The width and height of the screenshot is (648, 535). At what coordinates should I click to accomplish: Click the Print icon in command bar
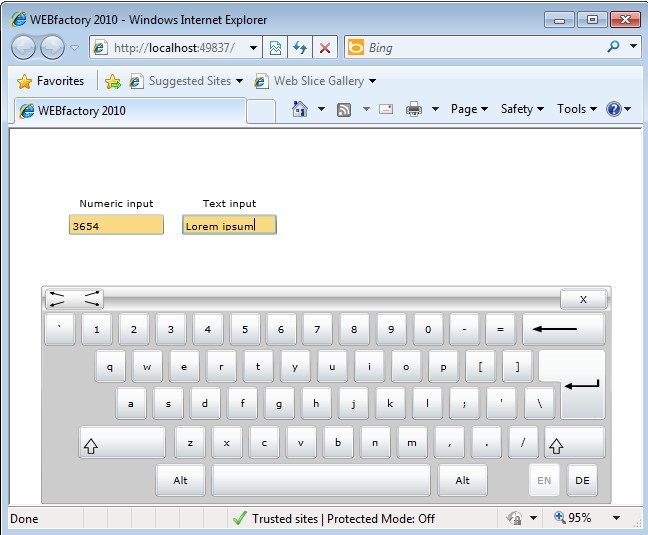[414, 109]
